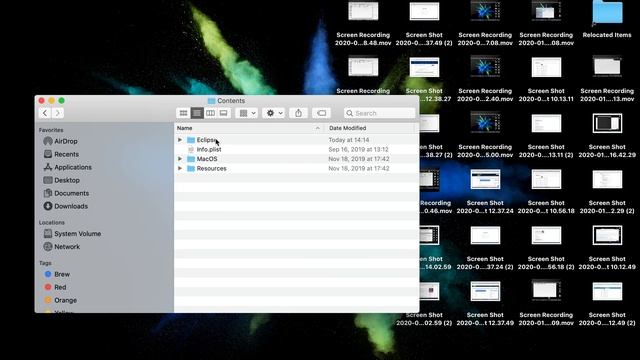This screenshot has height=360, width=640.
Task: Expand the Resources folder disclosure triangle
Action: (x=180, y=168)
